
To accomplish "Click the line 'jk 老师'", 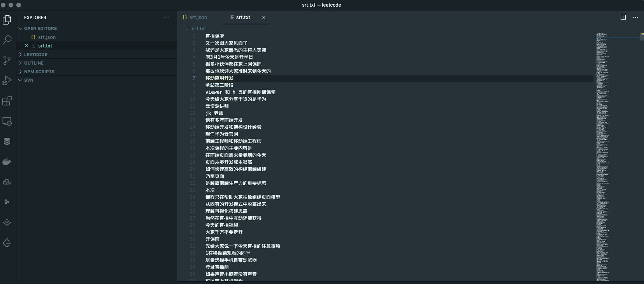I will point(214,113).
